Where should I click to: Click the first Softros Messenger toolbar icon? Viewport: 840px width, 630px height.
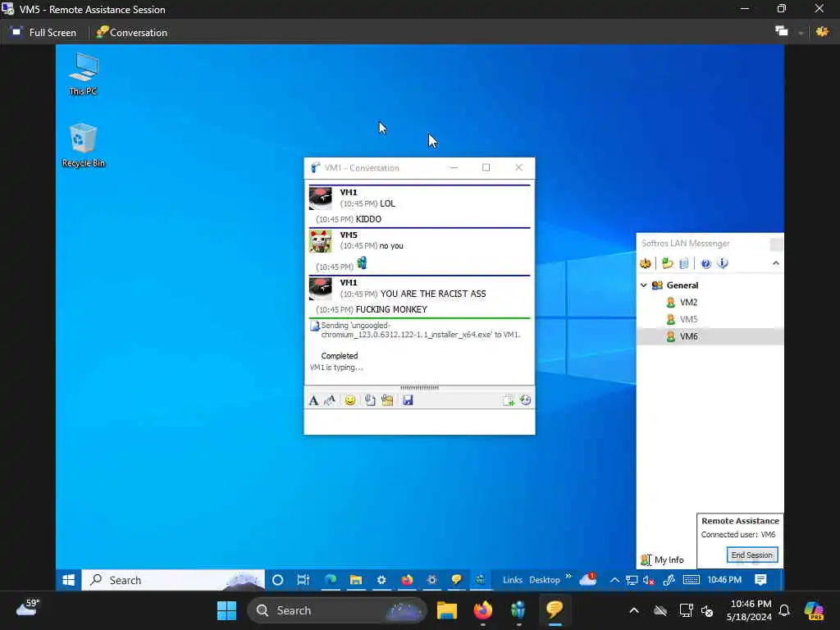pos(646,263)
